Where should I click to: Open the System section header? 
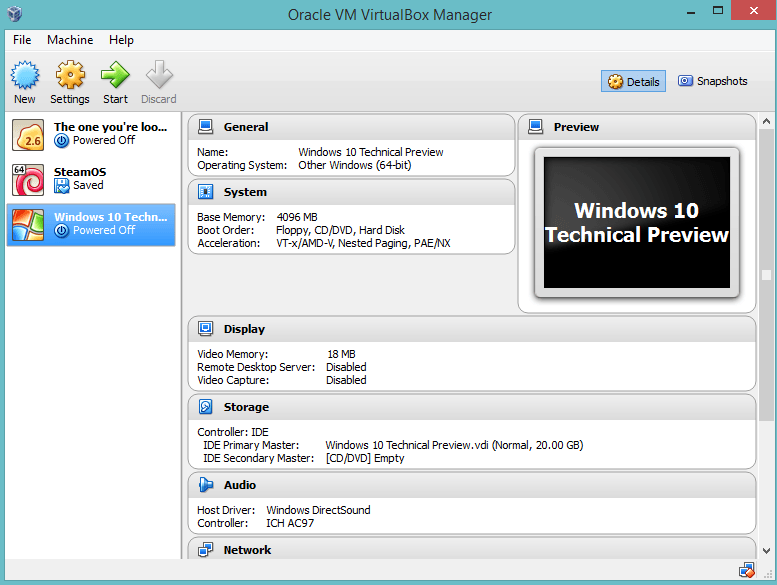[x=351, y=192]
